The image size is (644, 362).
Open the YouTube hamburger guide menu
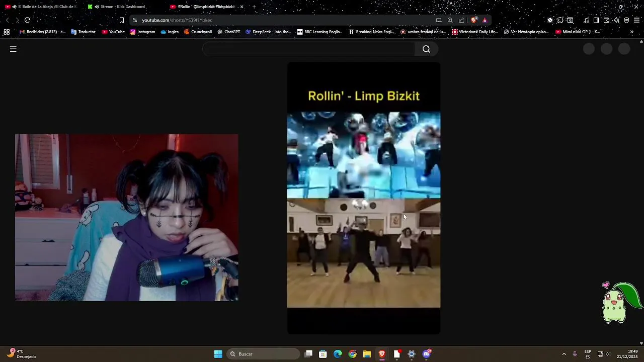[13, 49]
